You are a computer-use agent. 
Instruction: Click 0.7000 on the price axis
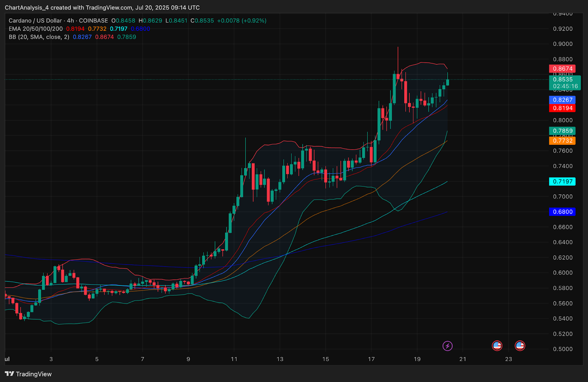(563, 197)
